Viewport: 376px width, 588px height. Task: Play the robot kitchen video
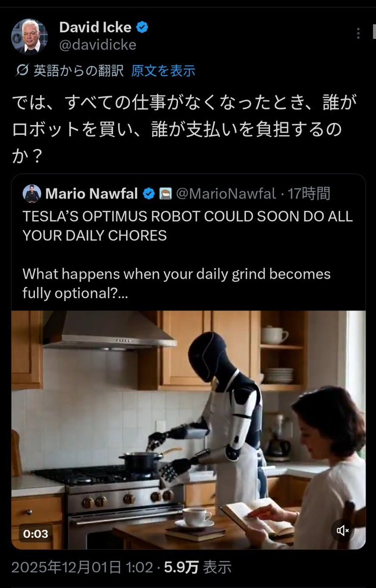tap(189, 430)
